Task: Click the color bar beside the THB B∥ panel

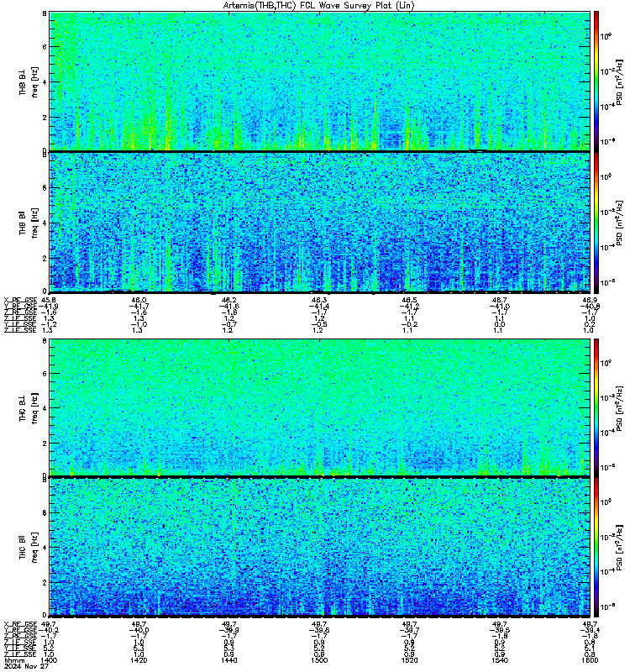Action: tap(596, 223)
